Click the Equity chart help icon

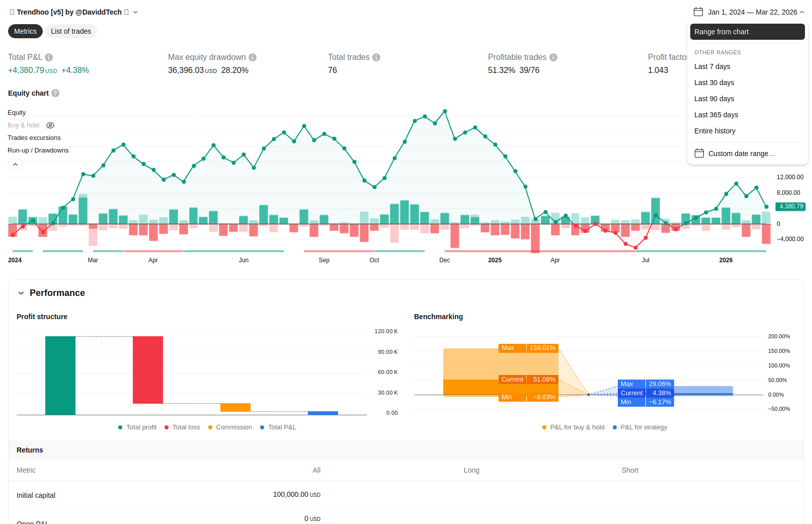[x=55, y=93]
